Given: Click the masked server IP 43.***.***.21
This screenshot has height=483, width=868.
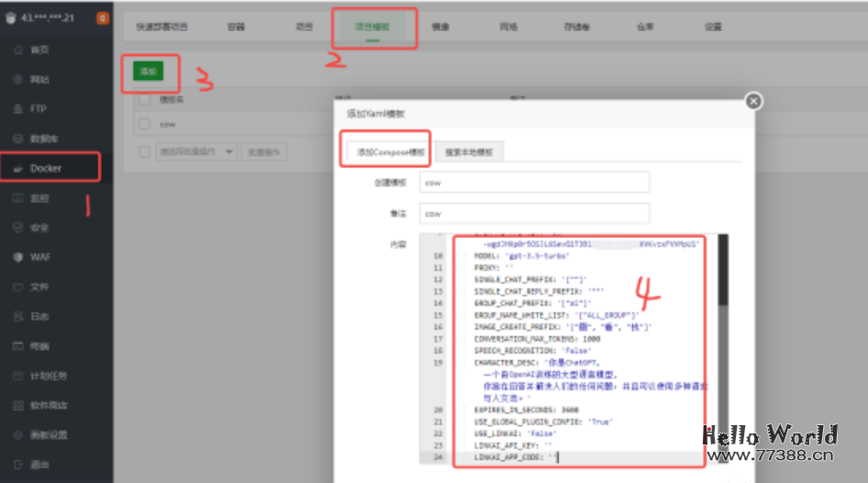Looking at the screenshot, I should (x=48, y=17).
